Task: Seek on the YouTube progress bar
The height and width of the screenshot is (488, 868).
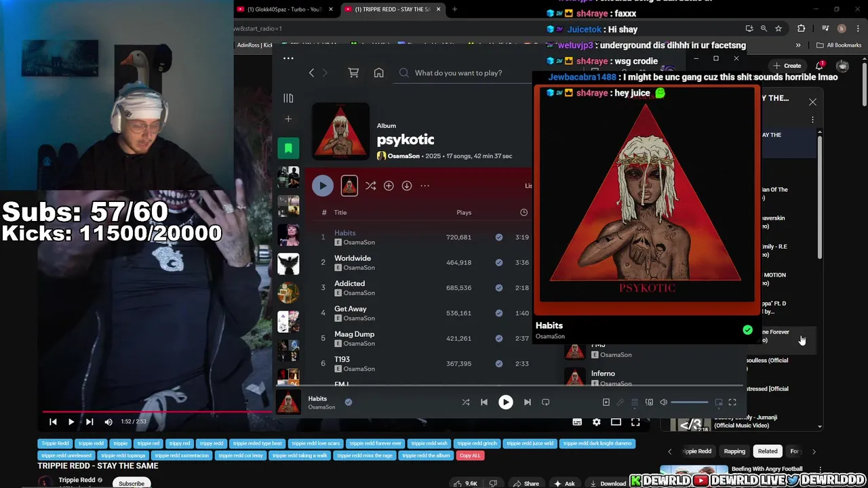Action: 157,411
